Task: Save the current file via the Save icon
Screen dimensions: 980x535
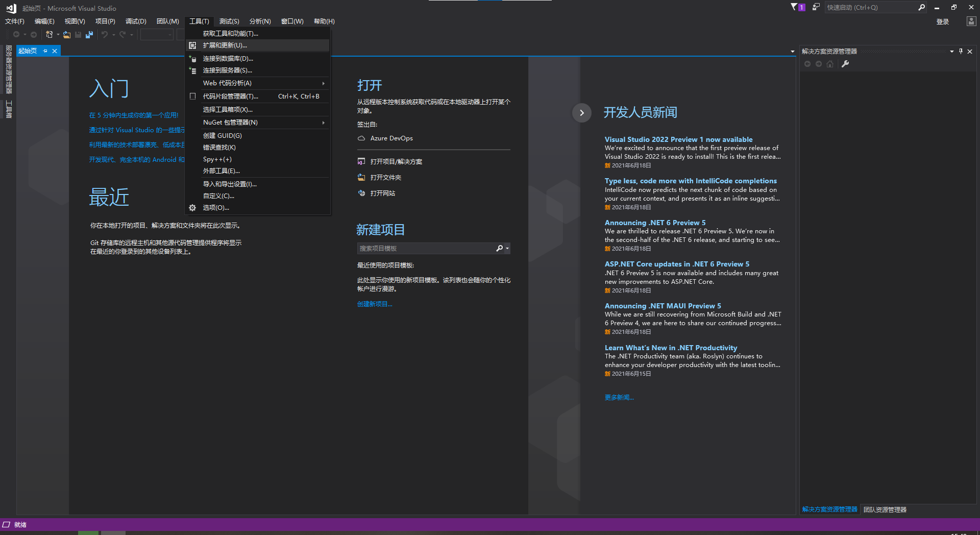Action: coord(78,34)
